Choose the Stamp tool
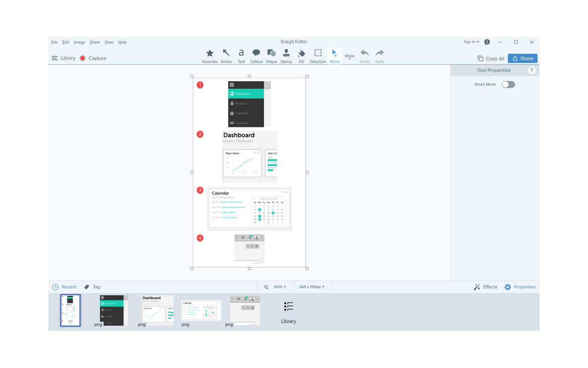The width and height of the screenshot is (588, 368). tap(286, 56)
